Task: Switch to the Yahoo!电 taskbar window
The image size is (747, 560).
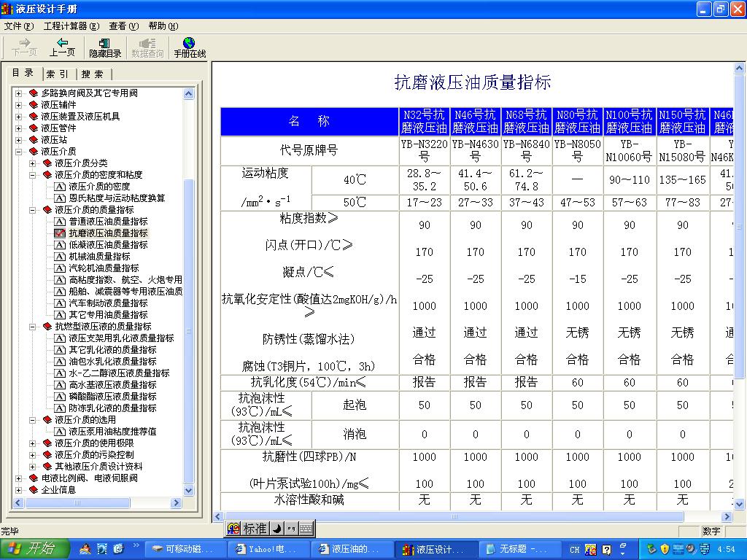Action: coord(269,549)
